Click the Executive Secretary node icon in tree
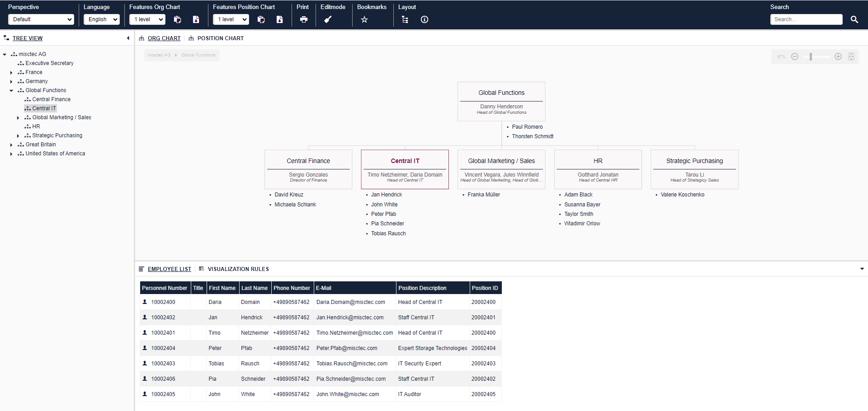 (21, 63)
